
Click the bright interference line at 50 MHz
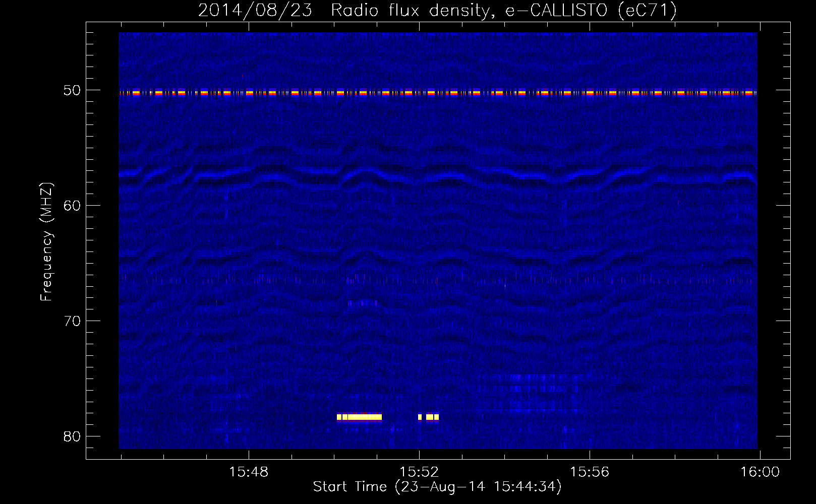[438, 93]
